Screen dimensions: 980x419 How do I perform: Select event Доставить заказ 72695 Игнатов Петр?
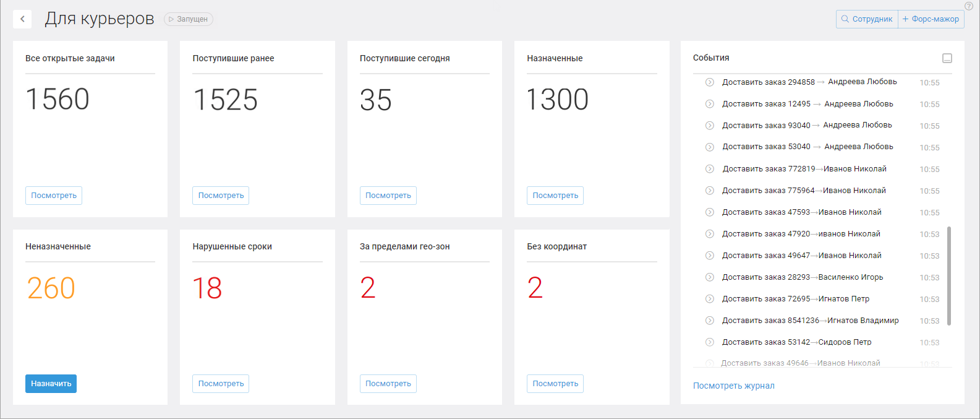click(x=796, y=299)
